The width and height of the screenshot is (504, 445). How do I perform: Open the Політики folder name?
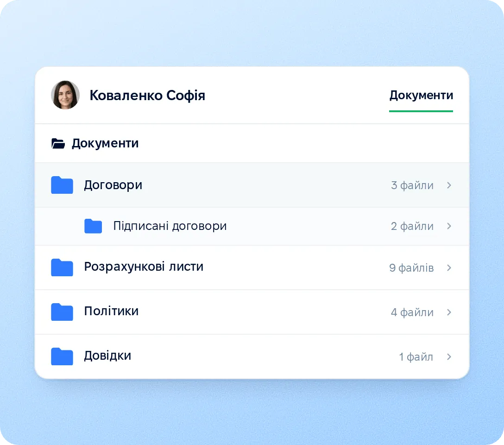[x=111, y=311]
